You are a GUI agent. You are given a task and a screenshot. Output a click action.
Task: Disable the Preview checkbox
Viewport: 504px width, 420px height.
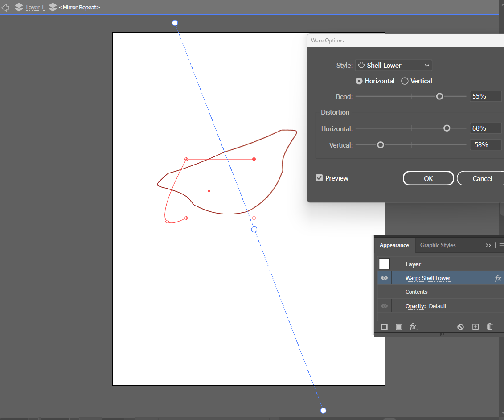pos(319,177)
